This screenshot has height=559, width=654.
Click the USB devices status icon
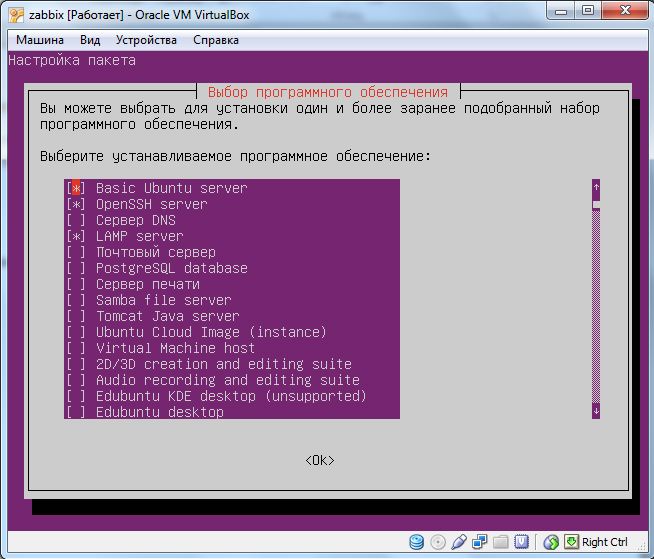tap(459, 542)
